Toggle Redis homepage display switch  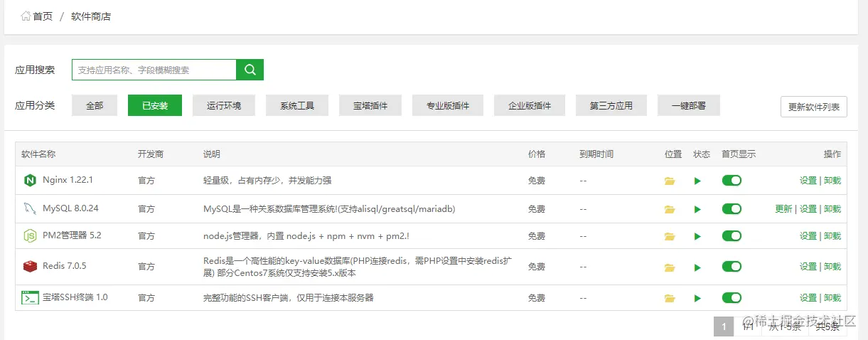coord(732,267)
